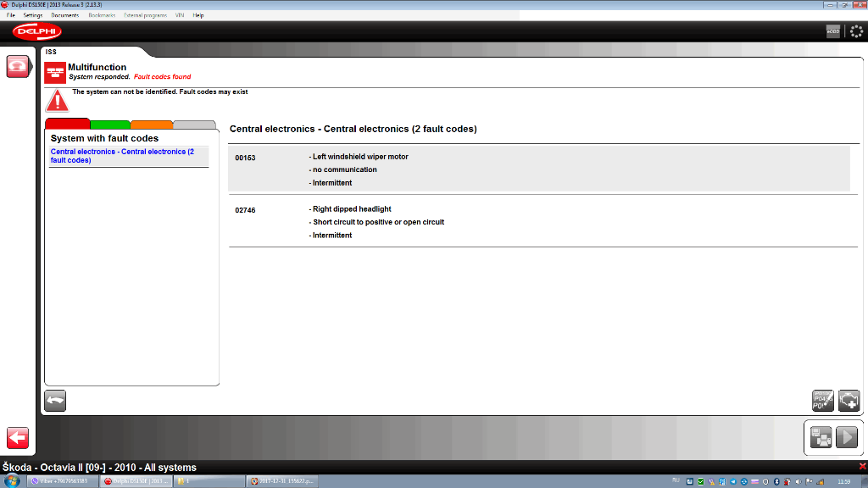Click the gray undo arrow button
Screen dimensions: 868x488
point(55,401)
